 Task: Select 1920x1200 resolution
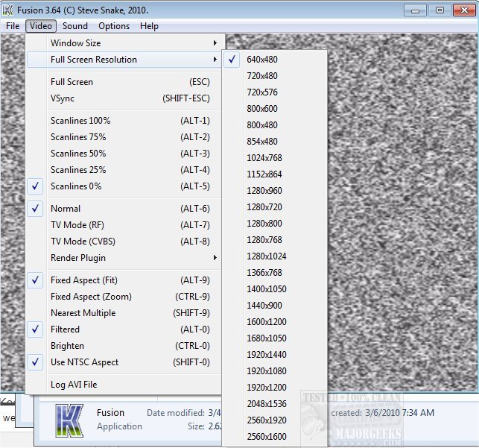click(275, 388)
